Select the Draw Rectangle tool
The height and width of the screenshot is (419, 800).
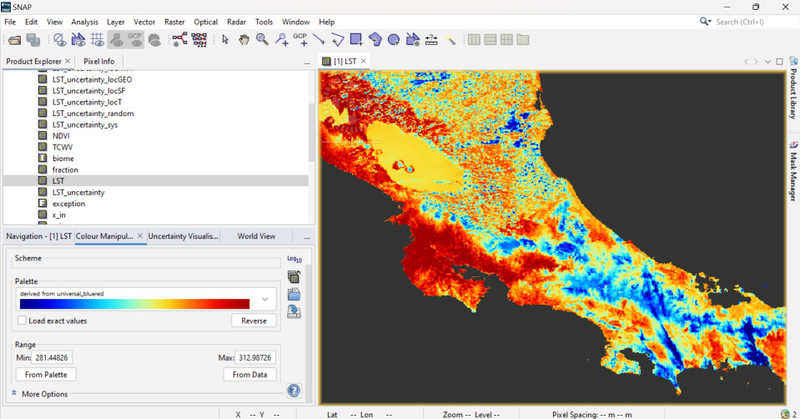tap(356, 40)
